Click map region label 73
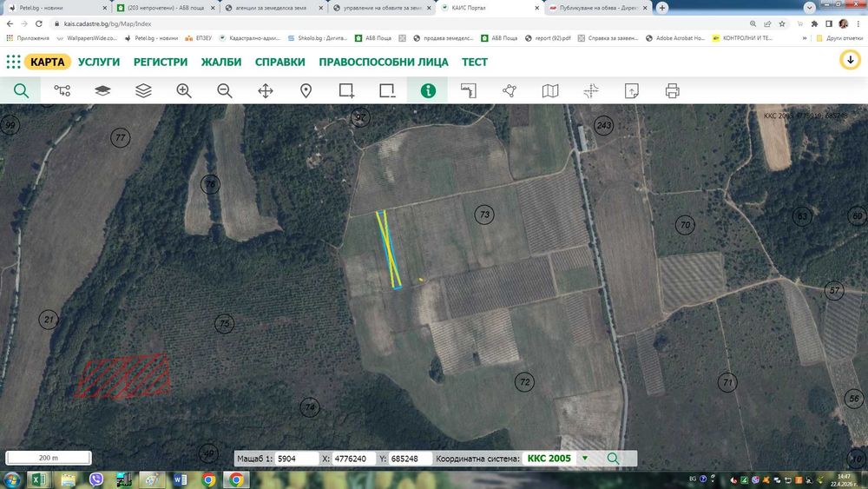 click(x=484, y=215)
